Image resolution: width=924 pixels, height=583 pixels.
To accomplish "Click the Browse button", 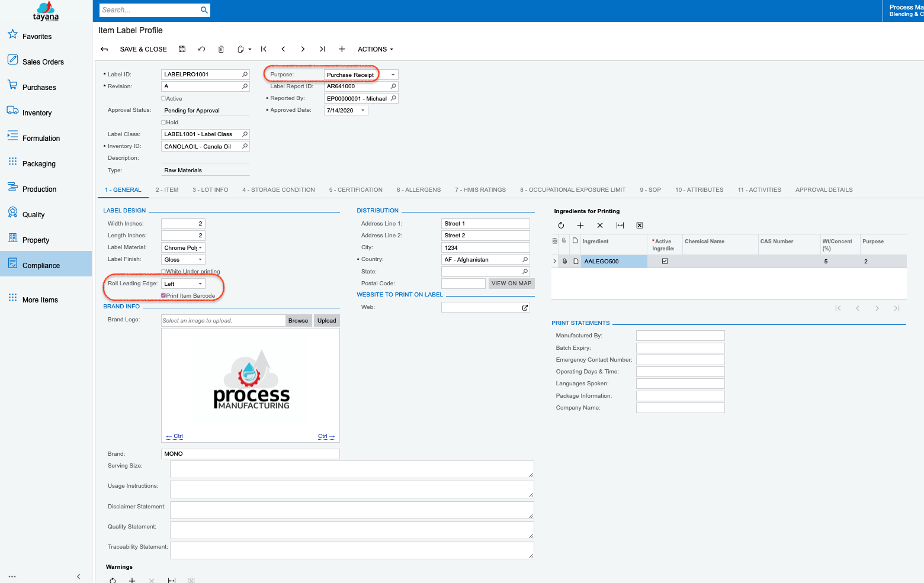I will click(299, 321).
